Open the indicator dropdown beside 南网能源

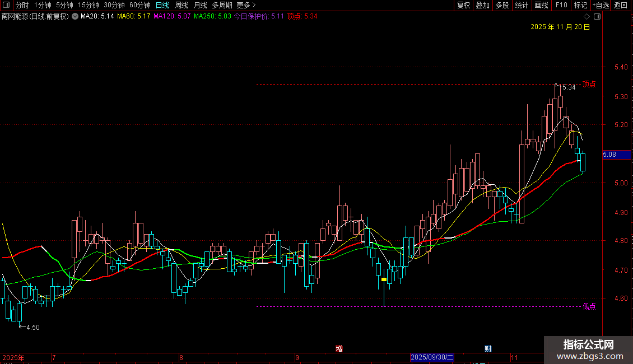[75, 17]
